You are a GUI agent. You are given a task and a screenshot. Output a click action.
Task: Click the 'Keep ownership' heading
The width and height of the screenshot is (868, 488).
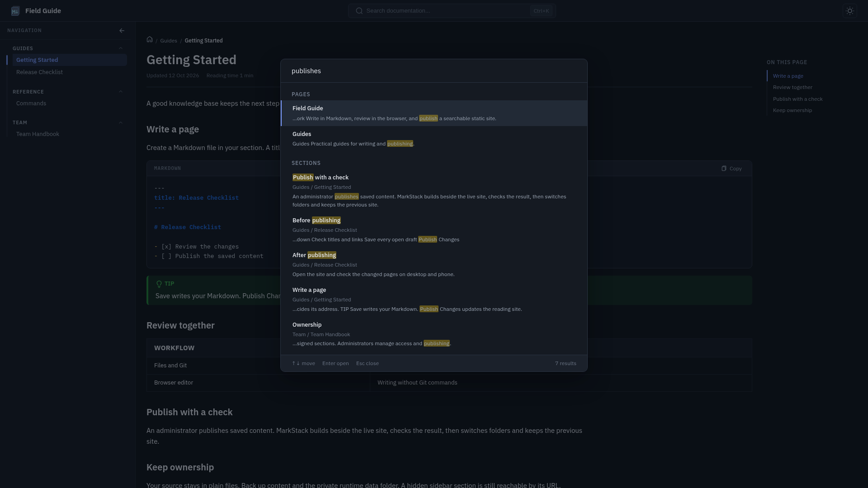pyautogui.click(x=180, y=467)
